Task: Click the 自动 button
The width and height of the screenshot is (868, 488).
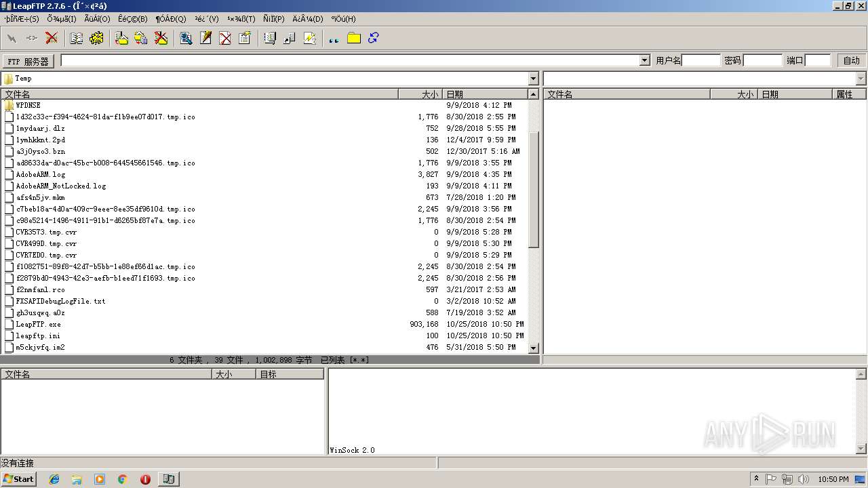Action: coord(852,61)
